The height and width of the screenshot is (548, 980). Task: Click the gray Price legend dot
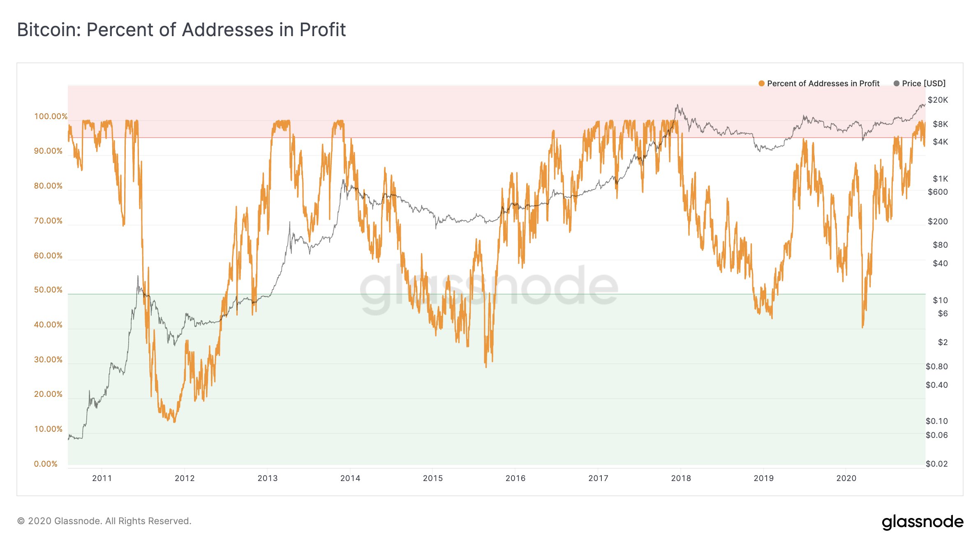897,83
